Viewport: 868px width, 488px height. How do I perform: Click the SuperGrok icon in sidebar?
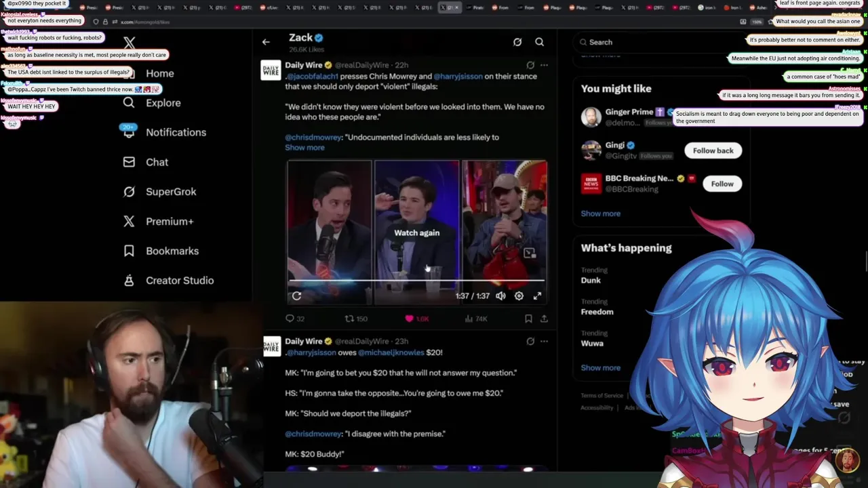pyautogui.click(x=129, y=192)
